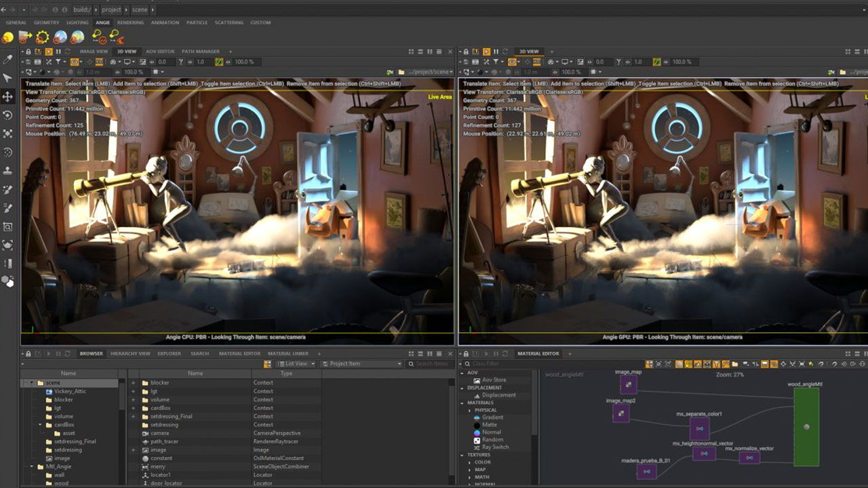This screenshot has width=868, height=488.
Task: Click the sun light shelf icon
Action: [x=42, y=37]
